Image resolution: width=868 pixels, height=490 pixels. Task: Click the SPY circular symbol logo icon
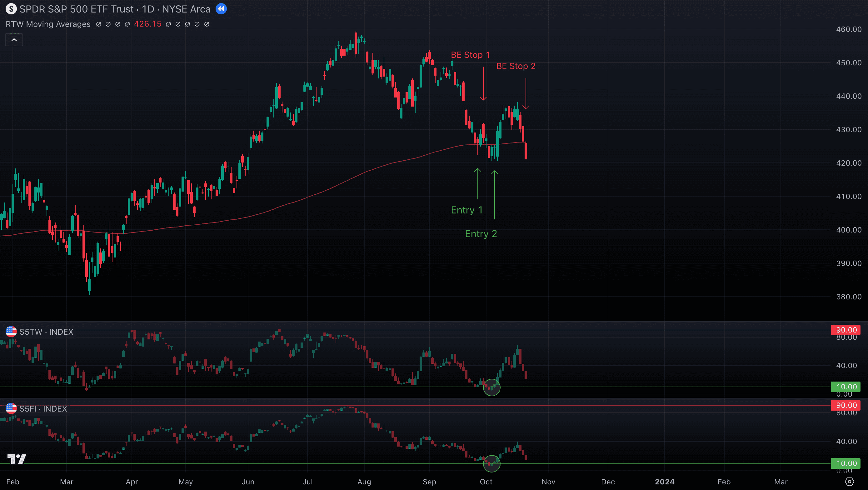click(x=11, y=9)
